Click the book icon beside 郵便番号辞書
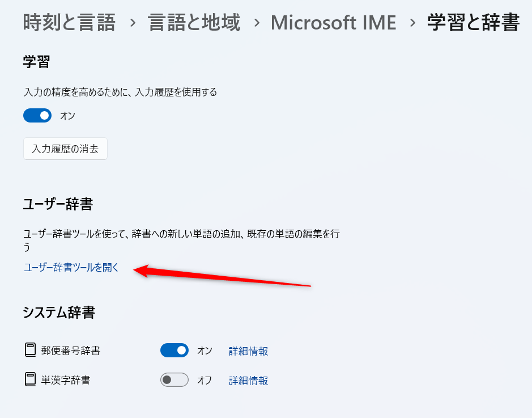532x418 pixels. [x=30, y=351]
